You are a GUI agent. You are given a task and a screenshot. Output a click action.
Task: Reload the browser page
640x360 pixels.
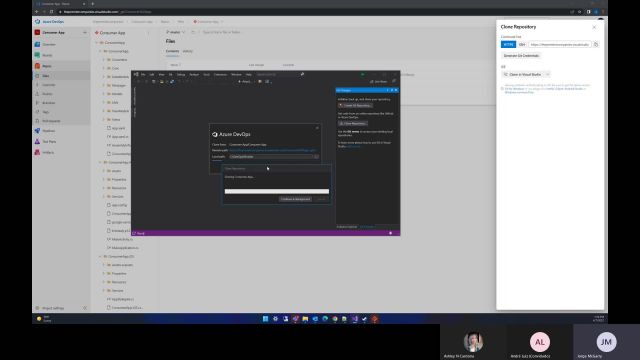pyautogui.click(x=51, y=12)
